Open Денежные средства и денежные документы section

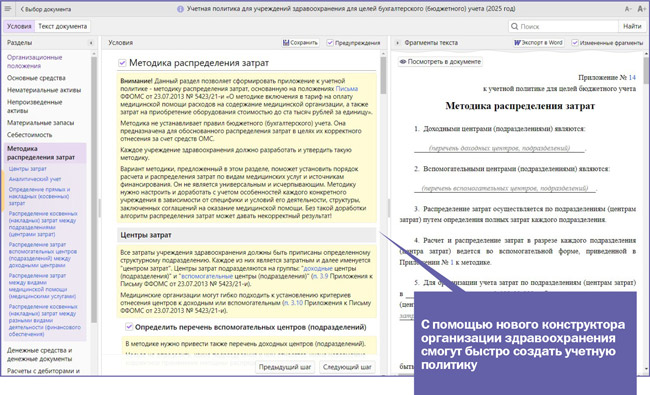(x=39, y=354)
